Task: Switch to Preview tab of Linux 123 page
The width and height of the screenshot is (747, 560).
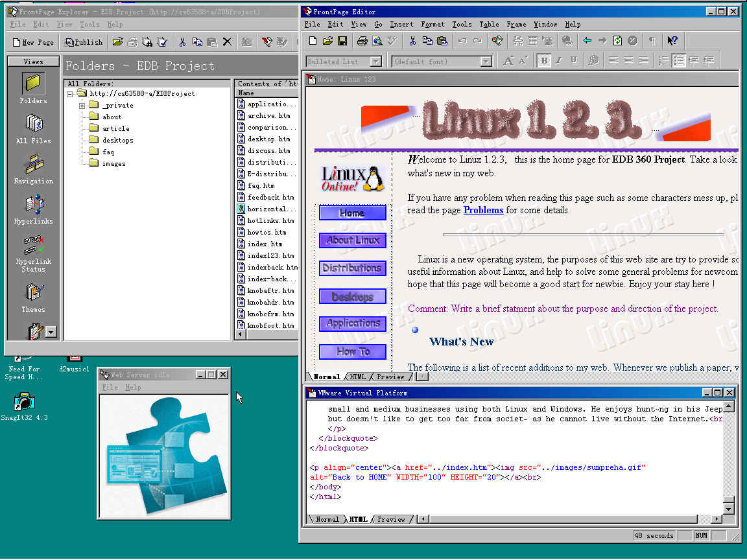Action: 390,377
